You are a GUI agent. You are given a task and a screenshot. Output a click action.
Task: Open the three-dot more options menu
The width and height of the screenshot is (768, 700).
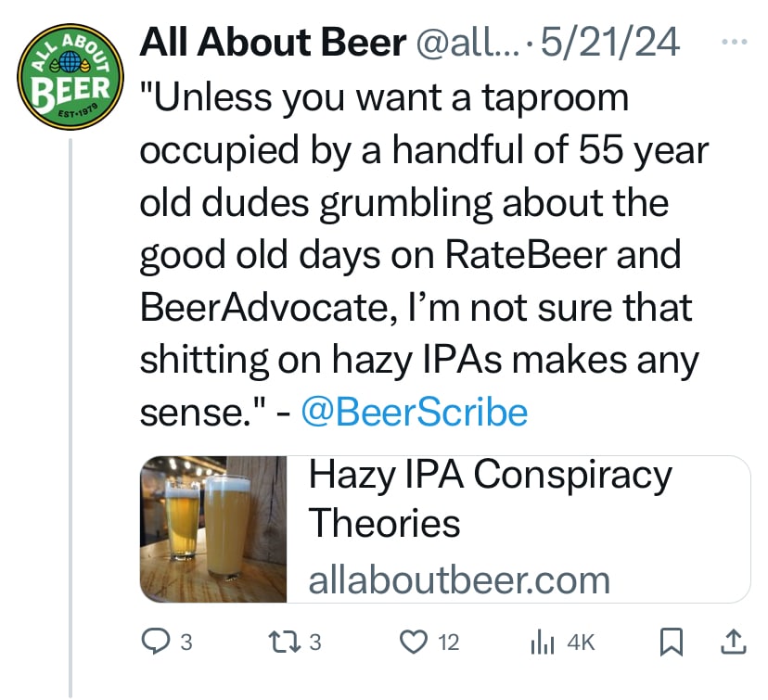[735, 42]
